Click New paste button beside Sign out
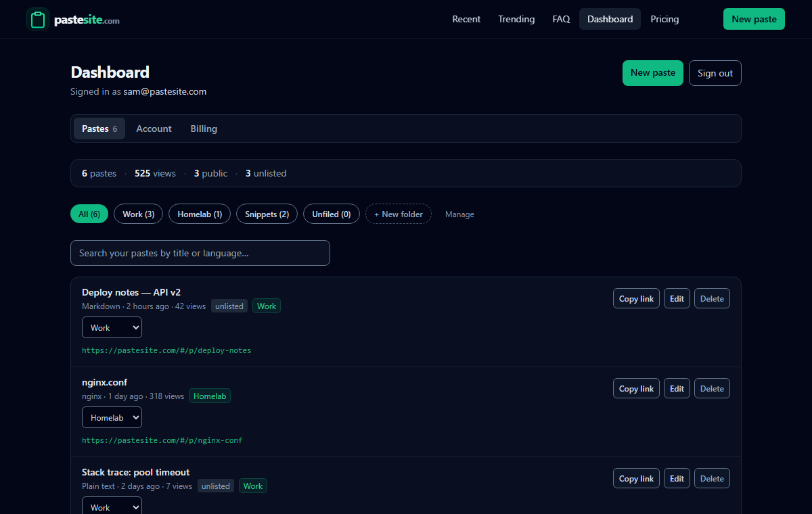This screenshot has height=514, width=812. coord(653,73)
